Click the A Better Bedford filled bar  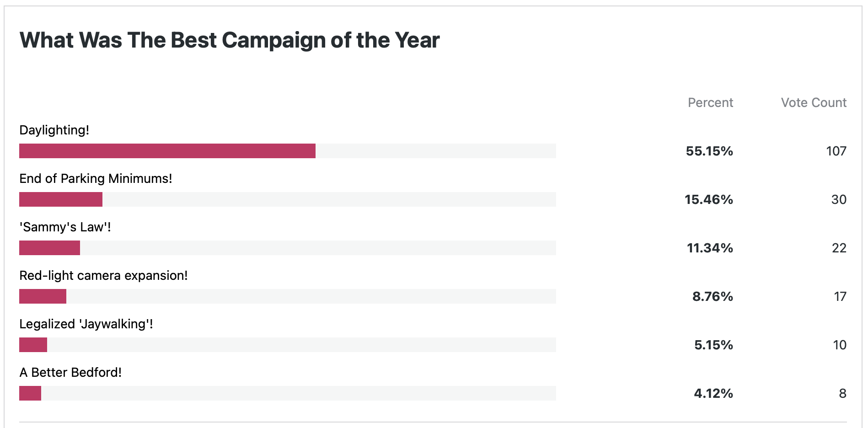click(30, 393)
